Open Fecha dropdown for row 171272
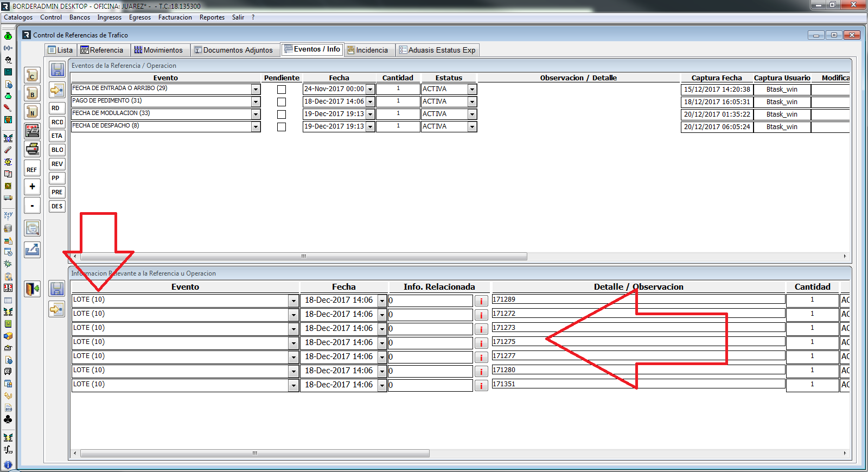868x472 pixels. [382, 315]
